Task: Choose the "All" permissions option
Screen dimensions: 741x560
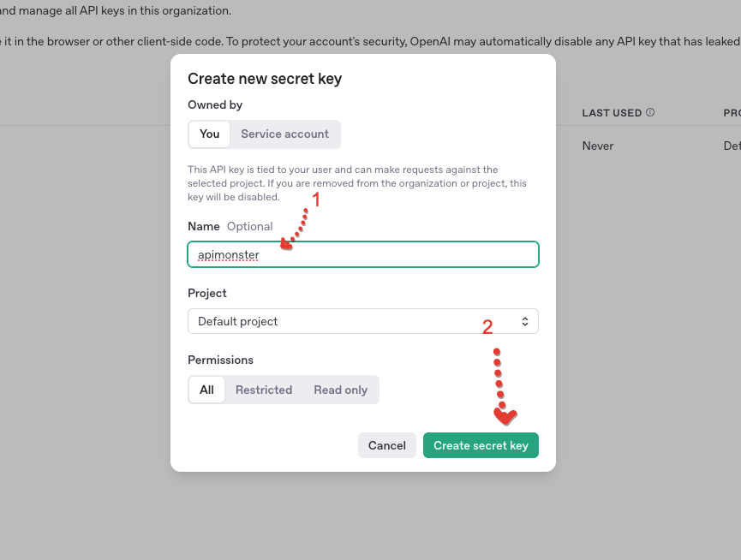Action: pyautogui.click(x=206, y=390)
